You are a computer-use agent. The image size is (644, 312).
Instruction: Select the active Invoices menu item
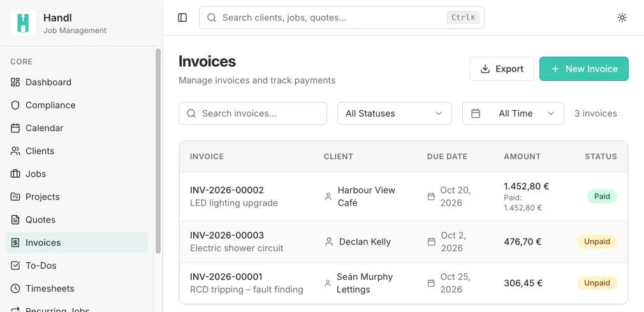[x=77, y=243]
